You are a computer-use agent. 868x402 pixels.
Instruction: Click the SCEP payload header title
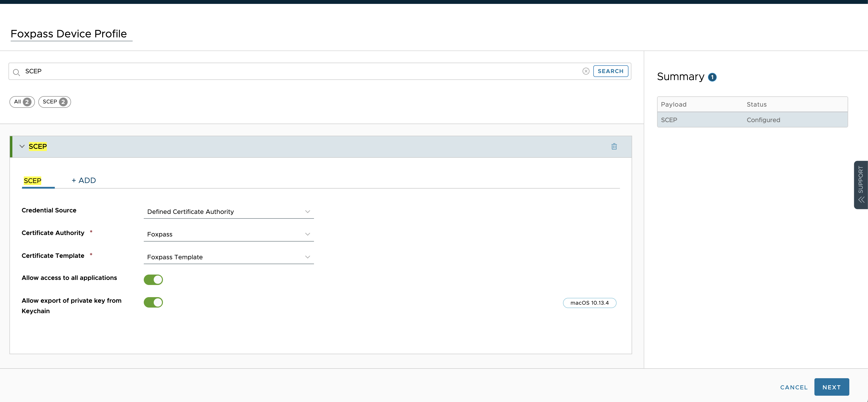38,146
